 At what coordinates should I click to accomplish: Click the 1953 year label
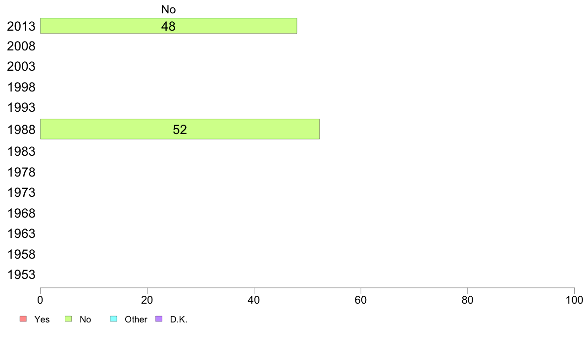pos(21,275)
